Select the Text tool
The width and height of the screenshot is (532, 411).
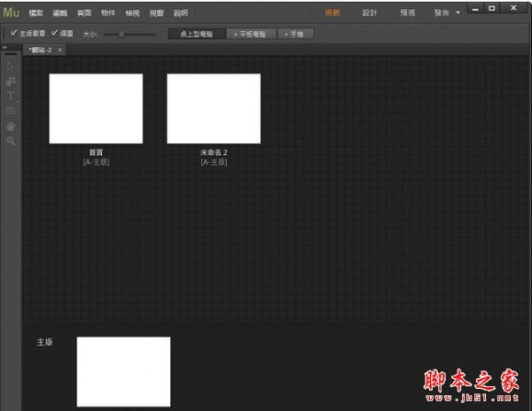[11, 96]
